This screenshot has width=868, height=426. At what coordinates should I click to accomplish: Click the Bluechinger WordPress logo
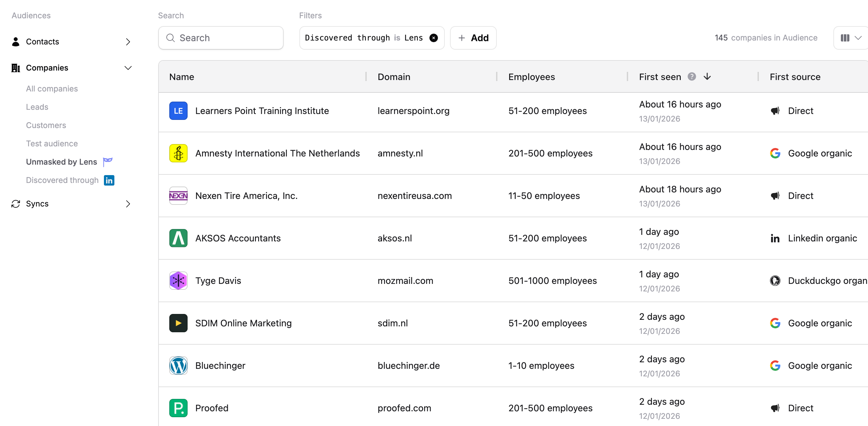click(178, 365)
